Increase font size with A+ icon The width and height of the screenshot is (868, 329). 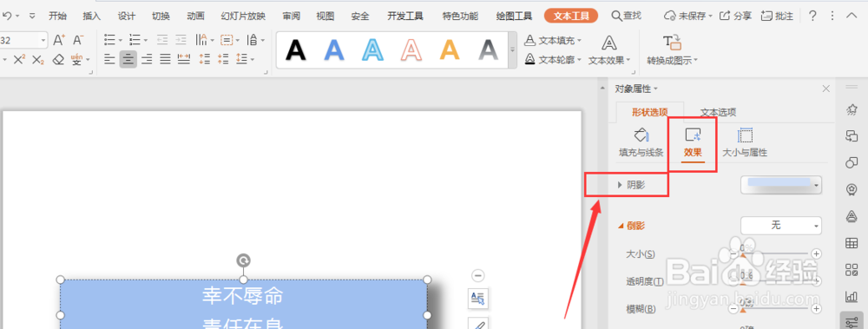59,40
